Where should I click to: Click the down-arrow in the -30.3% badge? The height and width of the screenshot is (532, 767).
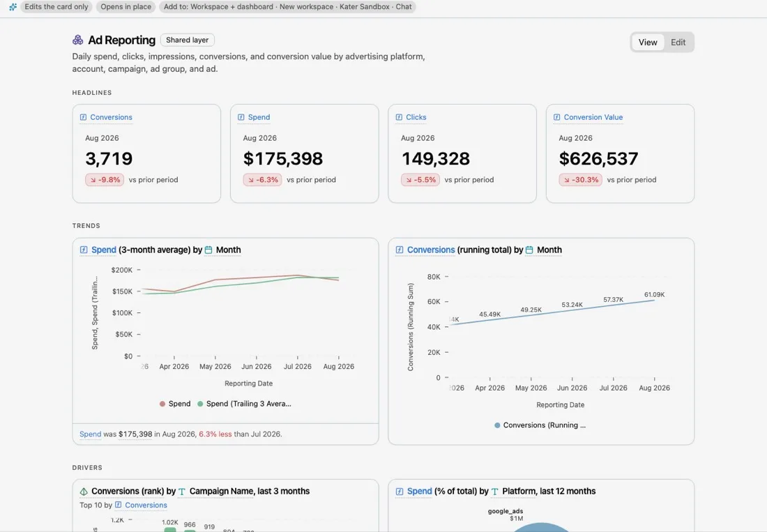coord(567,180)
